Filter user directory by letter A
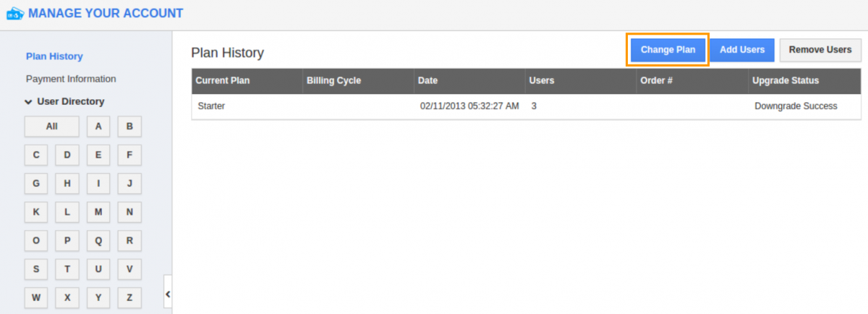 (x=98, y=127)
